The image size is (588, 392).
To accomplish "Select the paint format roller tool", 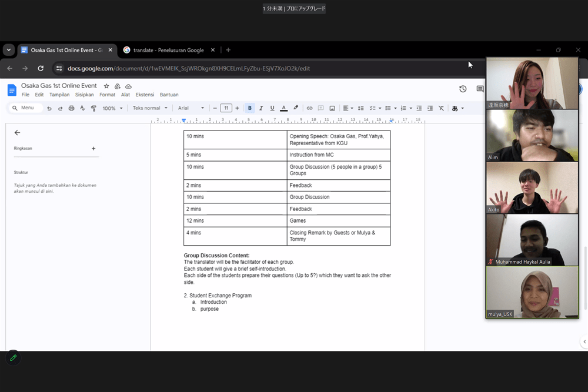I will (93, 108).
